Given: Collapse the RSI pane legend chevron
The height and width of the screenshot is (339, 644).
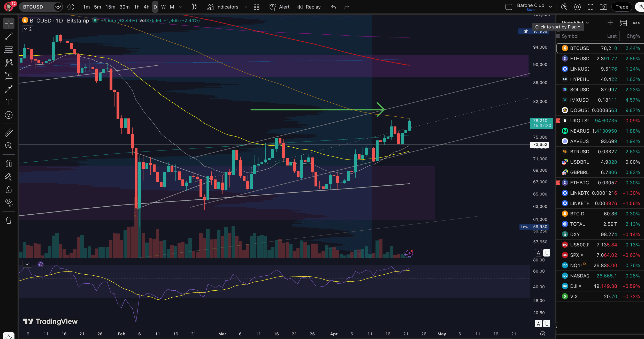Looking at the screenshot, I should pyautogui.click(x=27, y=264).
